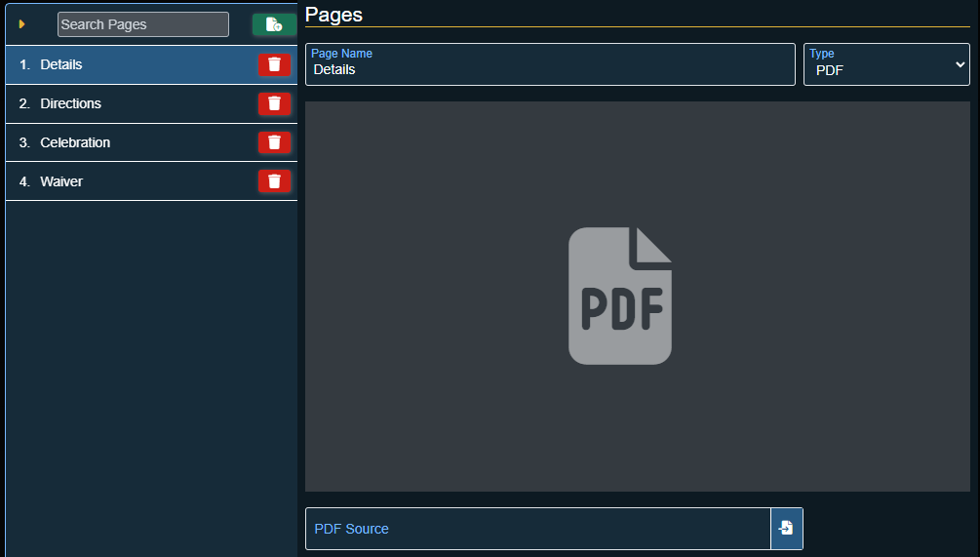Focus the PDF Source input field

pyautogui.click(x=537, y=529)
